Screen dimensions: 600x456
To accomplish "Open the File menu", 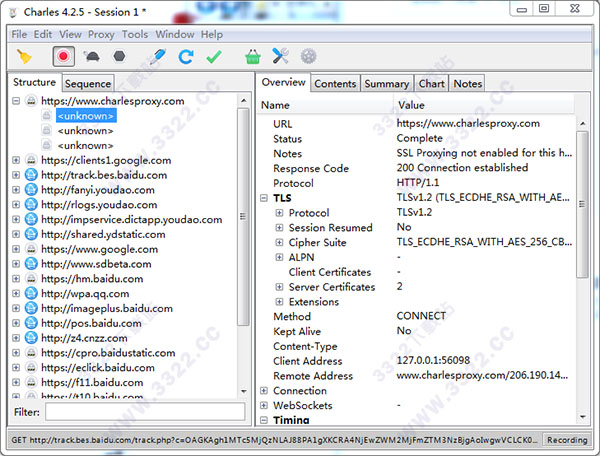I will click(19, 34).
